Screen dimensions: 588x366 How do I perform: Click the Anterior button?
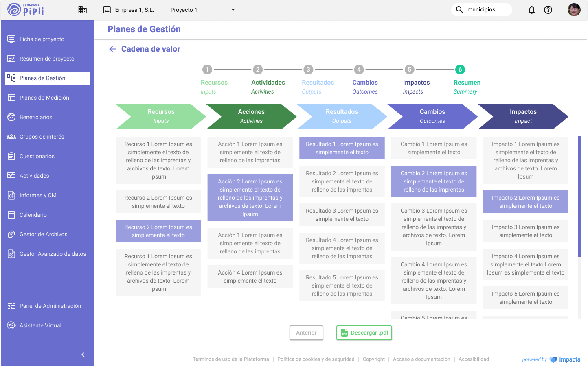click(306, 333)
